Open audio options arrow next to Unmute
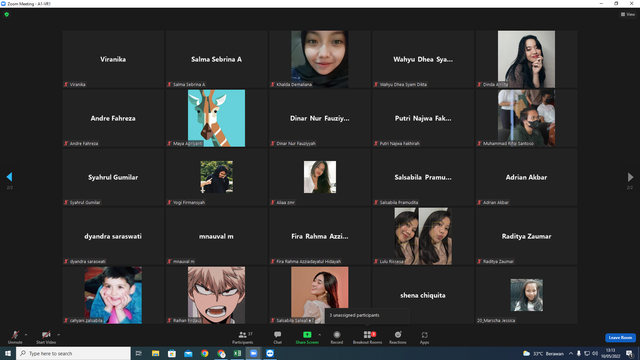The image size is (640, 360). click(26, 335)
